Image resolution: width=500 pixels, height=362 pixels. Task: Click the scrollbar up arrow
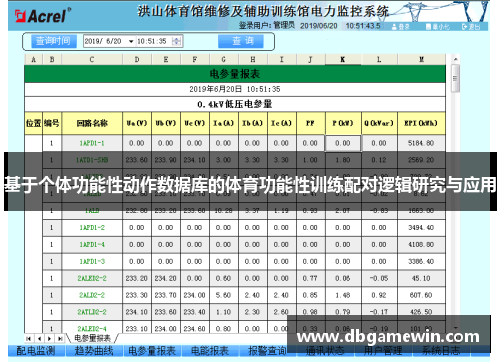click(455, 59)
